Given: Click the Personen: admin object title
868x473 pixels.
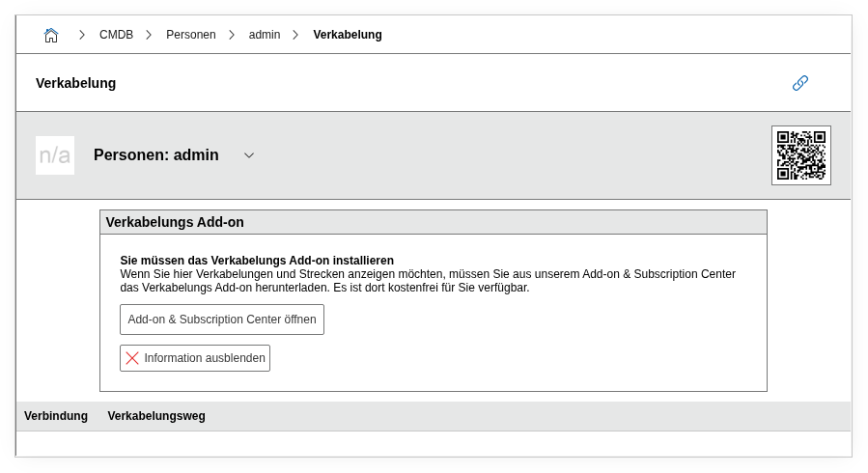Looking at the screenshot, I should coord(155,155).
